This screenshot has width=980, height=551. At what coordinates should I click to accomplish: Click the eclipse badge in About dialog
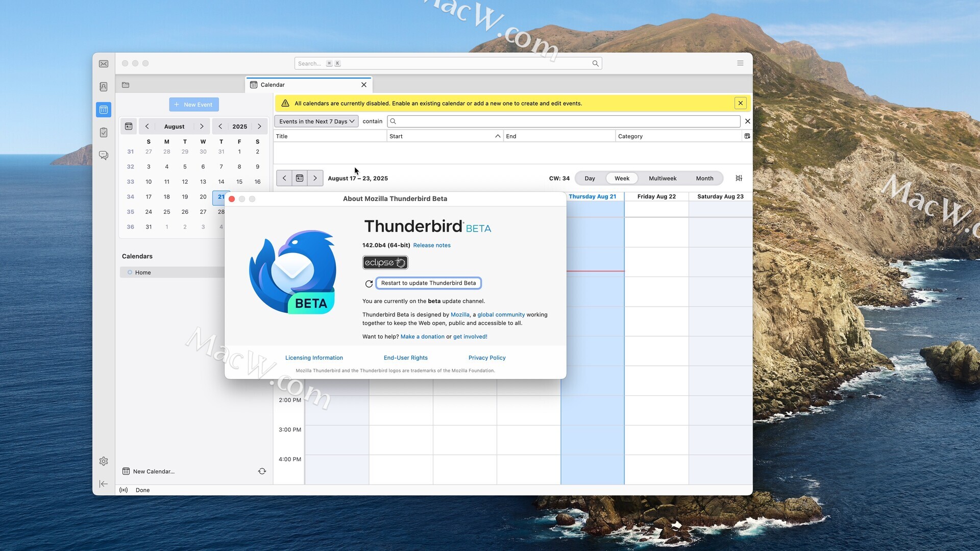(x=385, y=262)
